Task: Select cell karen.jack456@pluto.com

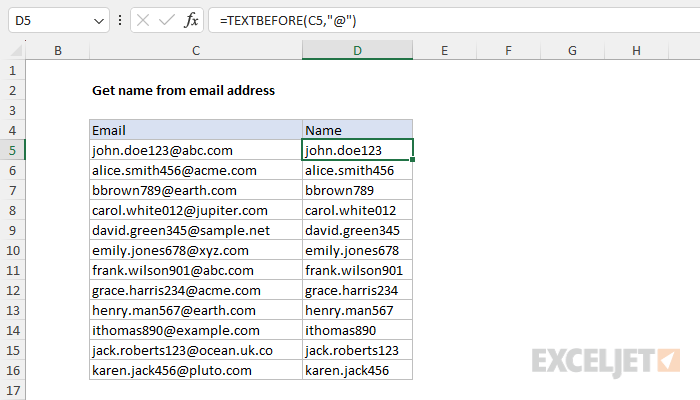Action: pyautogui.click(x=196, y=370)
